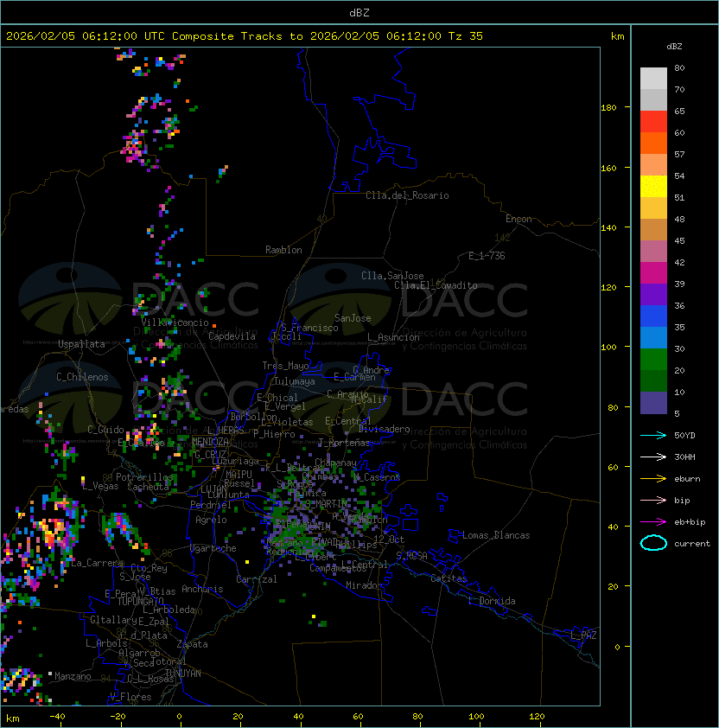This screenshot has height=728, width=719.
Task: Click the TUNUYAN label on map
Action: point(183,674)
